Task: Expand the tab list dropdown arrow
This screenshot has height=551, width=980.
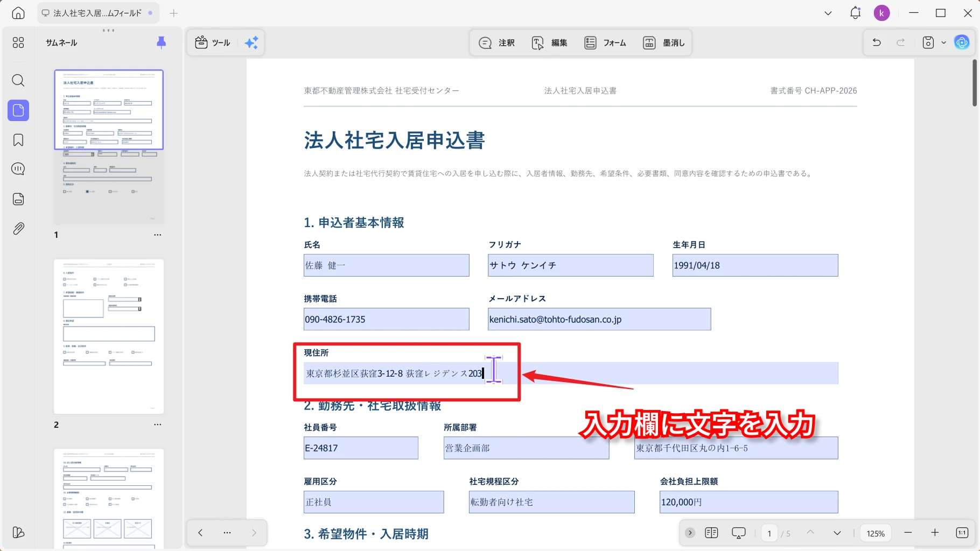Action: 828,13
